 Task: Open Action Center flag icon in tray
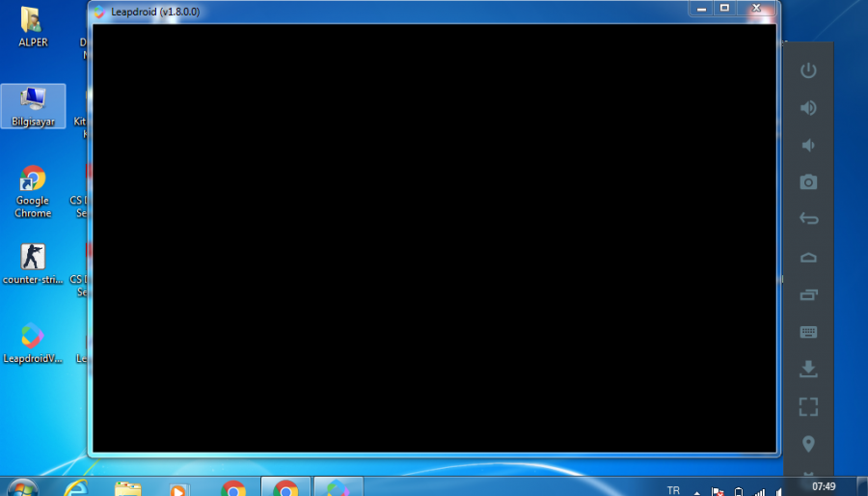click(718, 491)
